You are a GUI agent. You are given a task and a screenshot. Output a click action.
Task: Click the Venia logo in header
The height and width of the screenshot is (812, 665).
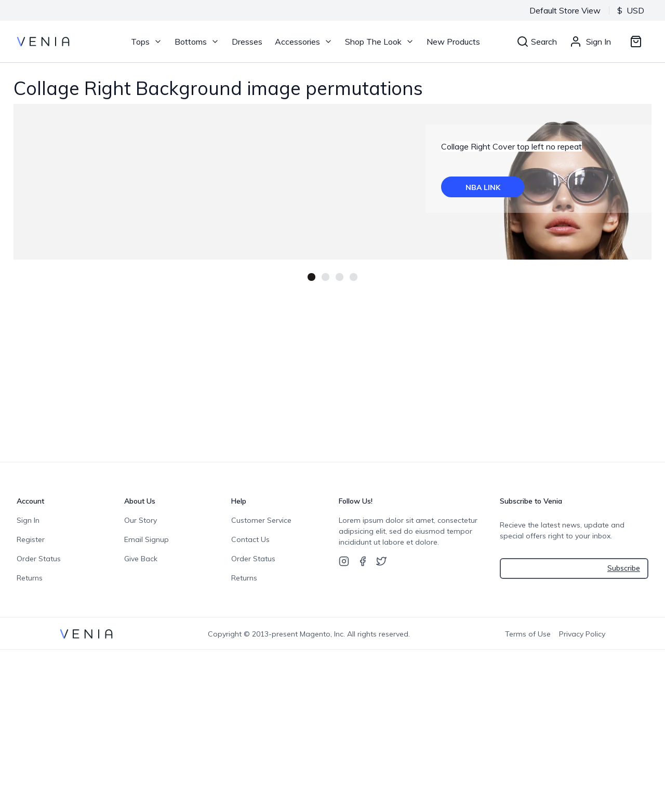[43, 42]
